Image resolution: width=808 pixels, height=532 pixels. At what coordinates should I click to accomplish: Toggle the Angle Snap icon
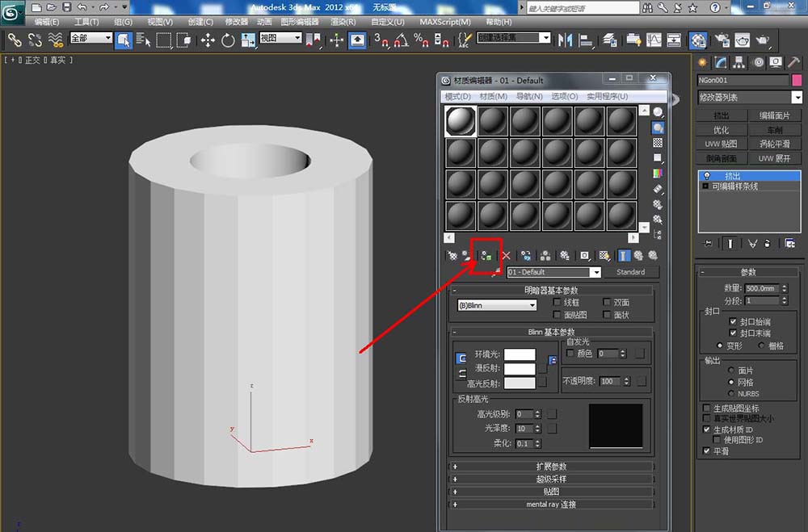[402, 40]
